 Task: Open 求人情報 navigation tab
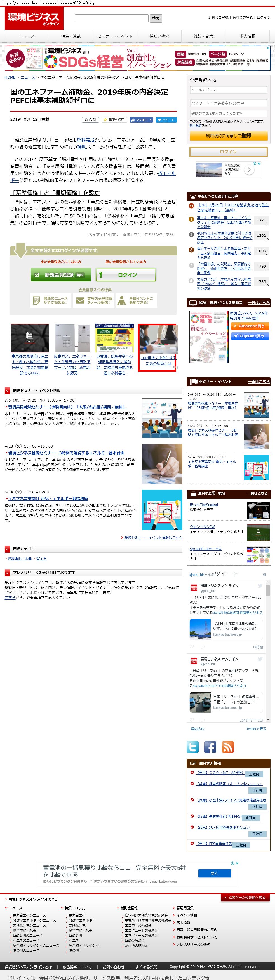pyautogui.click(x=248, y=37)
